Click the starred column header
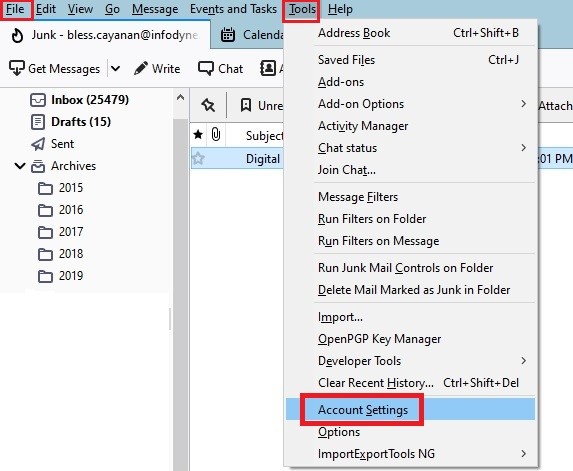The image size is (573, 471). pos(198,135)
